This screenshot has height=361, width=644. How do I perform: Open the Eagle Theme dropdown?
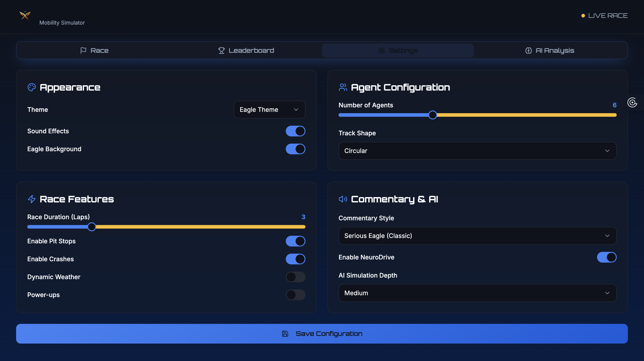269,110
